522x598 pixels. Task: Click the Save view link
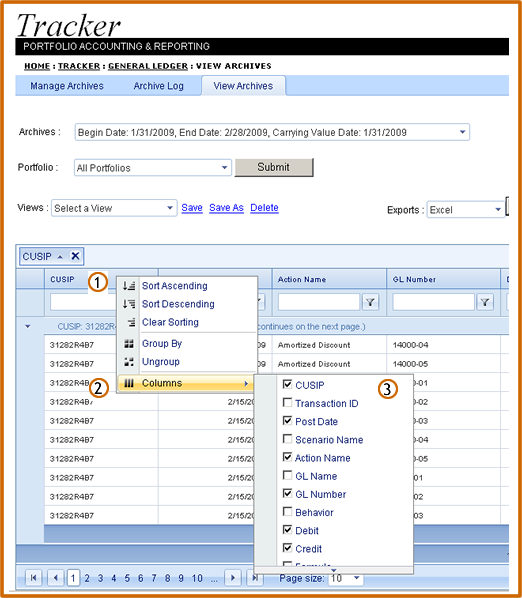tap(192, 208)
